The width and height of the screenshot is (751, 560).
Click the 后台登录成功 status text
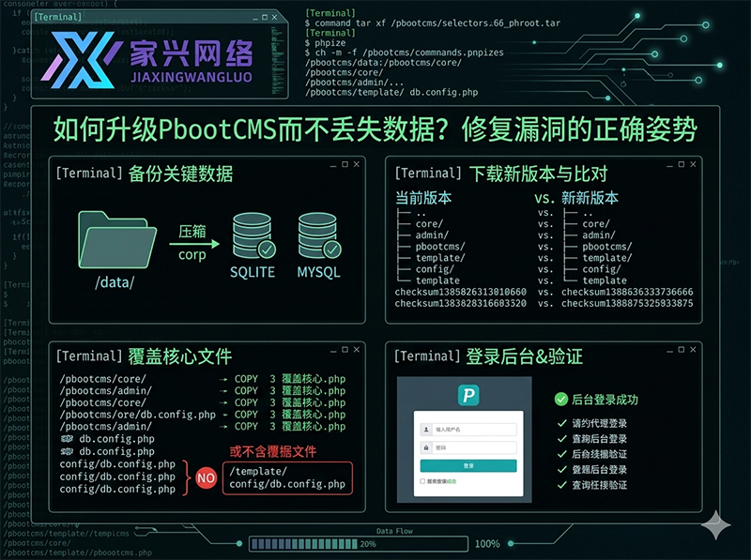(x=605, y=400)
